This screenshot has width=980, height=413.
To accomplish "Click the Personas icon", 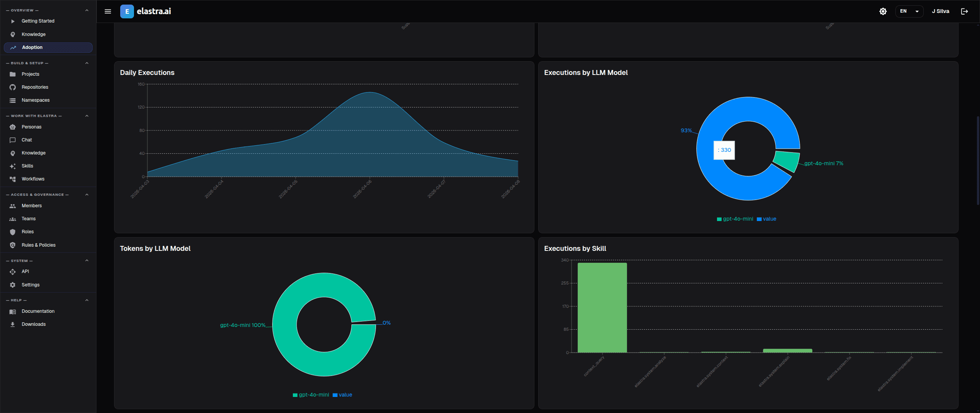I will click(13, 127).
